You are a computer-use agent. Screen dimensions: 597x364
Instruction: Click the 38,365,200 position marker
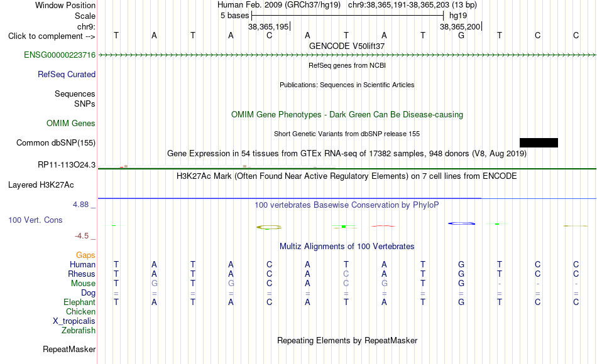click(460, 26)
